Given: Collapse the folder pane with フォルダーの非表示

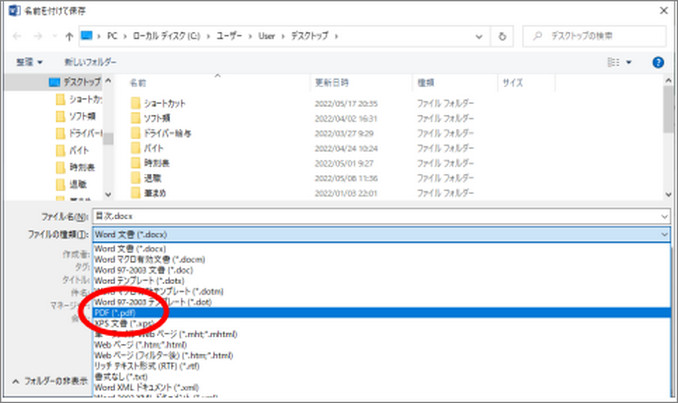Looking at the screenshot, I should click(50, 381).
